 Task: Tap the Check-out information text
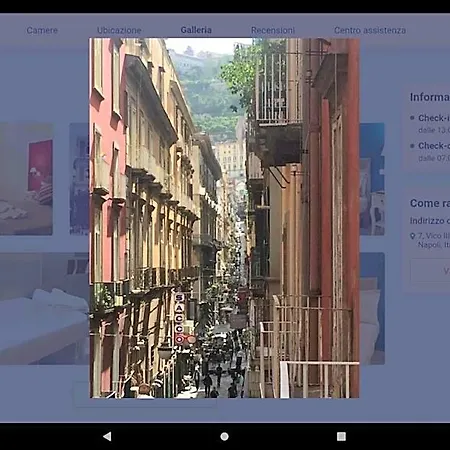click(434, 146)
